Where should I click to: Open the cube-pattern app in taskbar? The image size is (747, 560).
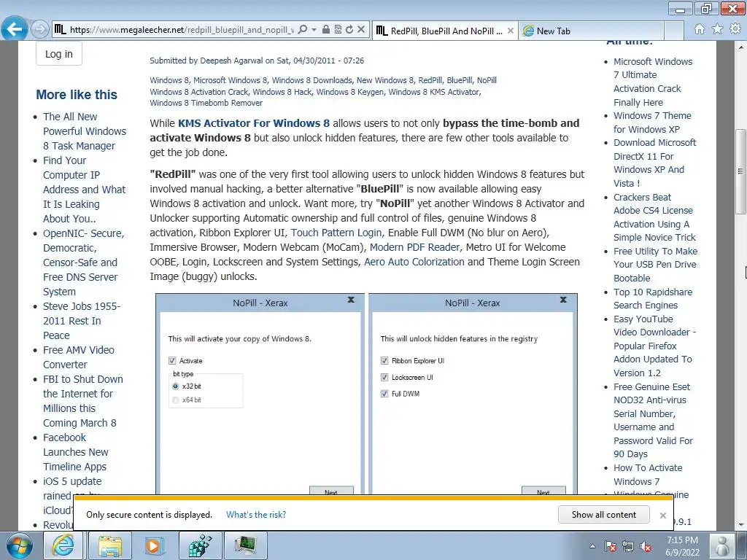point(200,545)
